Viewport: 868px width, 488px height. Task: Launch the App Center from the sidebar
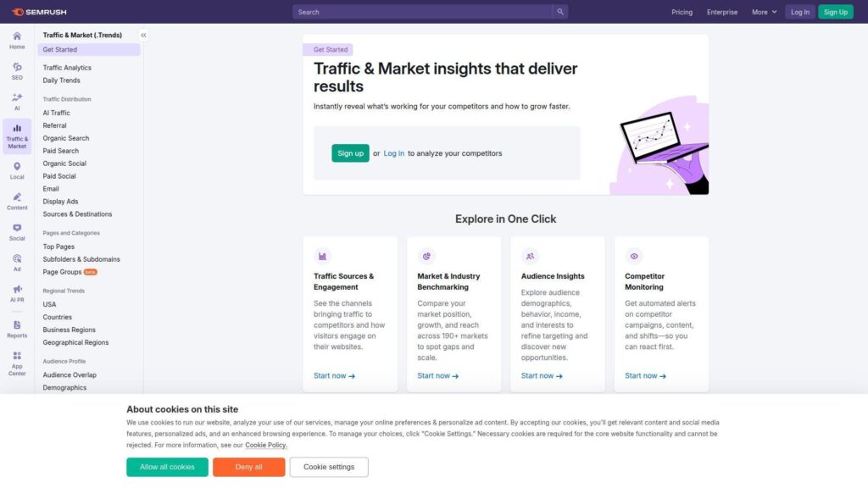16,361
